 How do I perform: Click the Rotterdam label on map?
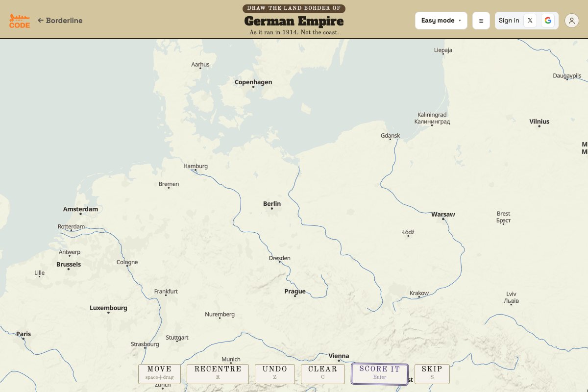(x=72, y=227)
